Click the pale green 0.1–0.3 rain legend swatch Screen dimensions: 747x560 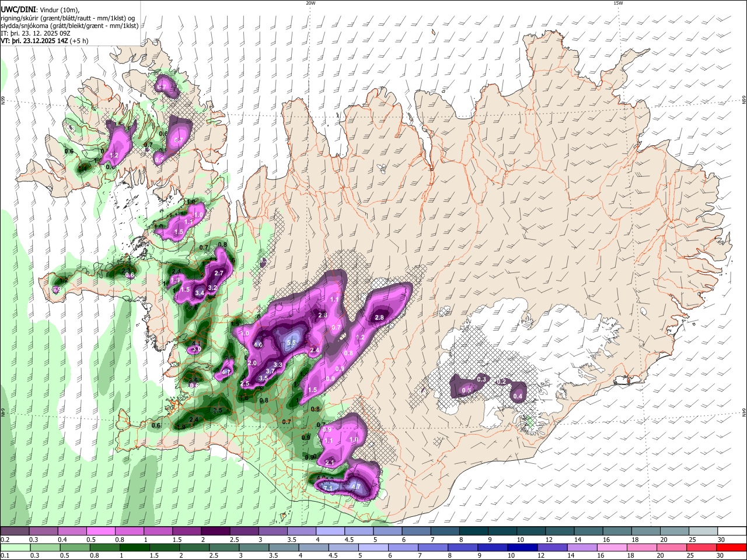pyautogui.click(x=15, y=547)
